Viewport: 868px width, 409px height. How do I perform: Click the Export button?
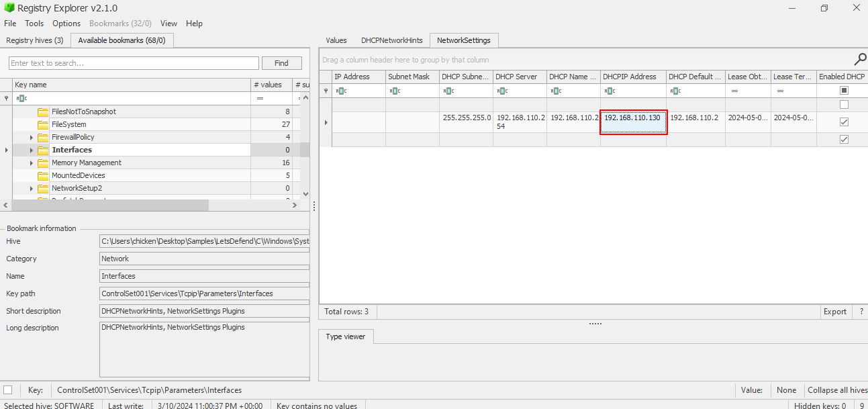[834, 312]
